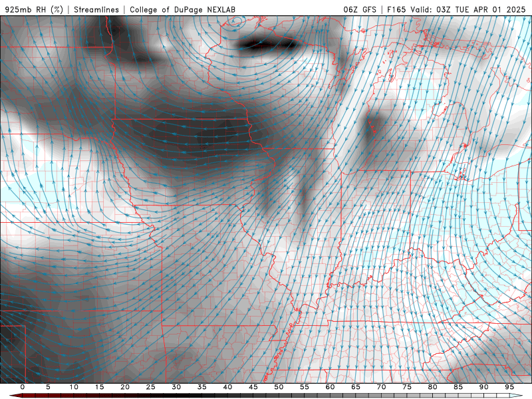
Task: Click the 0 label on the color scale
Action: 23,387
